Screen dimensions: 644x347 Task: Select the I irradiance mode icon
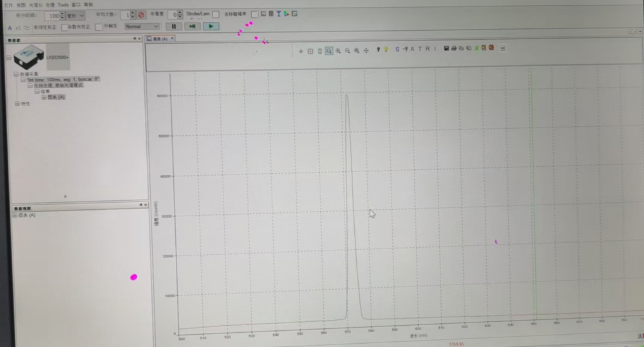click(435, 48)
